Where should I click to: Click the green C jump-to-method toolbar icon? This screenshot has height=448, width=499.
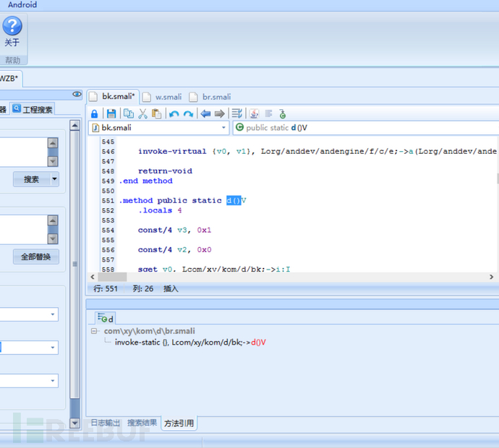(282, 113)
